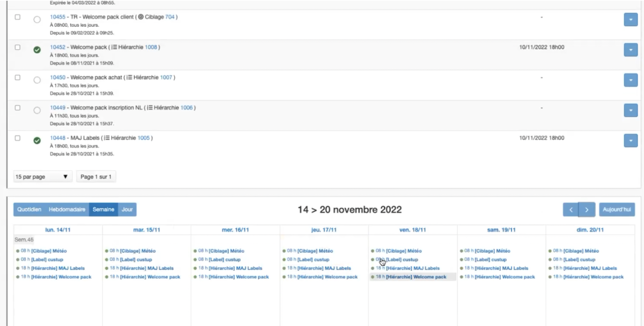Open mar. 15/11 day header

click(147, 230)
